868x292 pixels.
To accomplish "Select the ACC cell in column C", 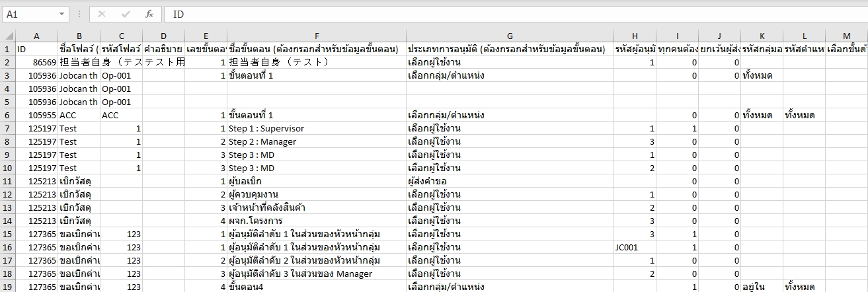I will tap(121, 115).
